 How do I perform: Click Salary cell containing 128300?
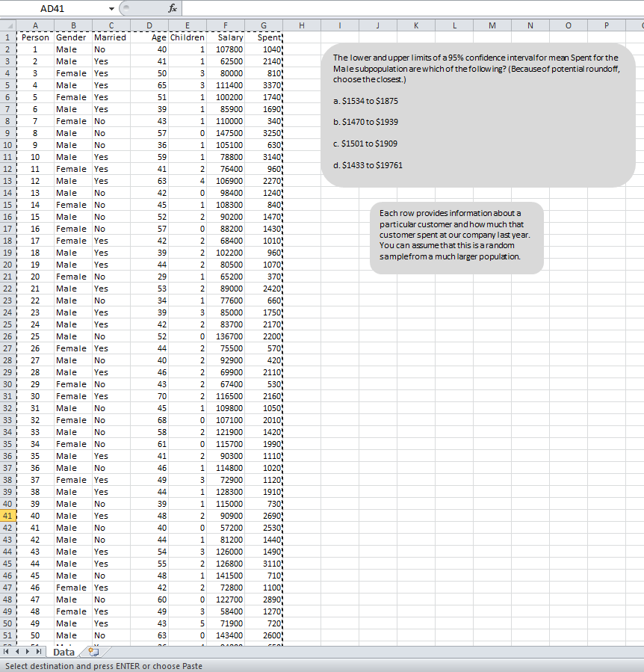[226, 492]
